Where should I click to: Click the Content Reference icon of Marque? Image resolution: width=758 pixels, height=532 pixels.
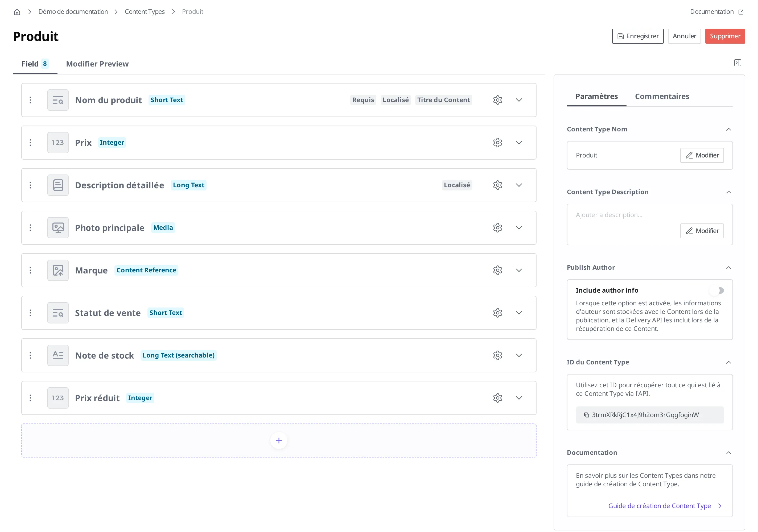tap(58, 270)
